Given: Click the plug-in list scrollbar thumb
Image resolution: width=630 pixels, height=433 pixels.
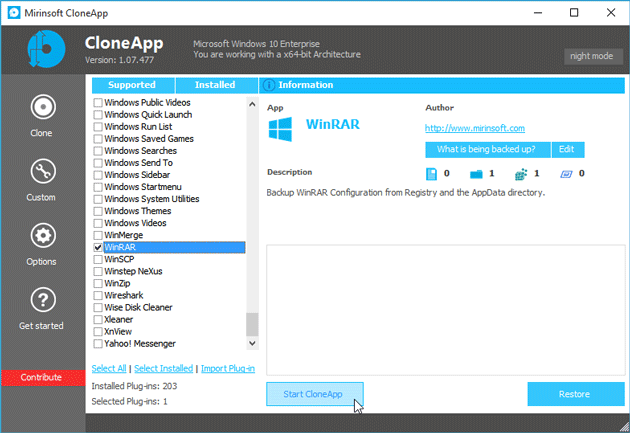Looking at the screenshot, I should (252, 324).
